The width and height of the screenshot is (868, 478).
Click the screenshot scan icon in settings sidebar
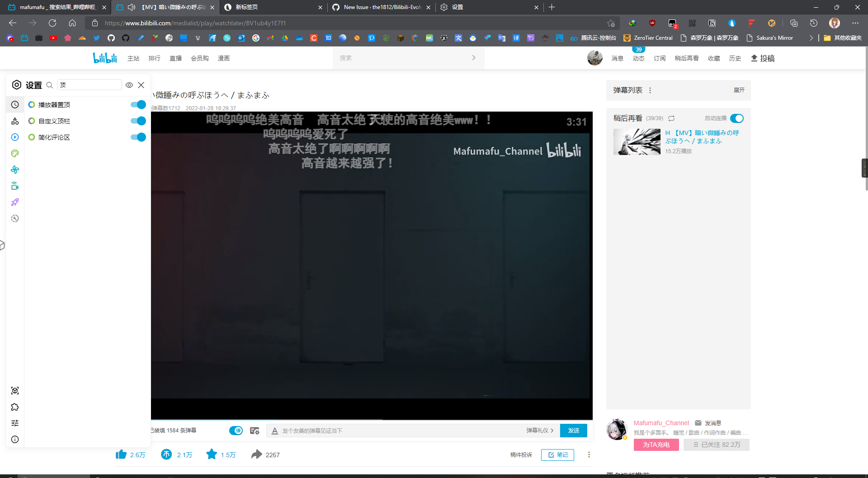[x=15, y=391]
